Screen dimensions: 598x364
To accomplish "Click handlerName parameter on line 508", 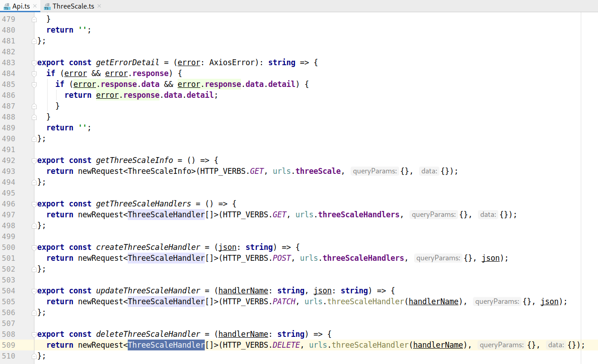I will 243,334.
